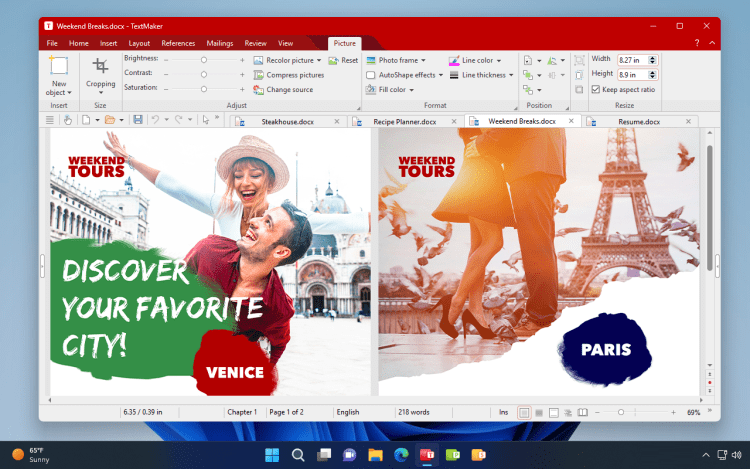
Task: Open Windows Start menu on taskbar
Action: 272,455
